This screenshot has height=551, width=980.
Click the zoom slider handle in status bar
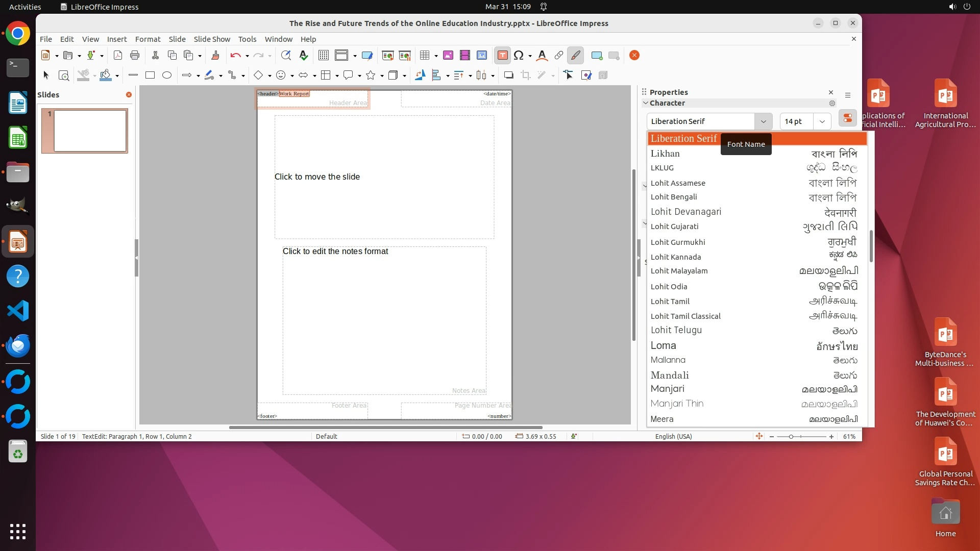point(791,437)
